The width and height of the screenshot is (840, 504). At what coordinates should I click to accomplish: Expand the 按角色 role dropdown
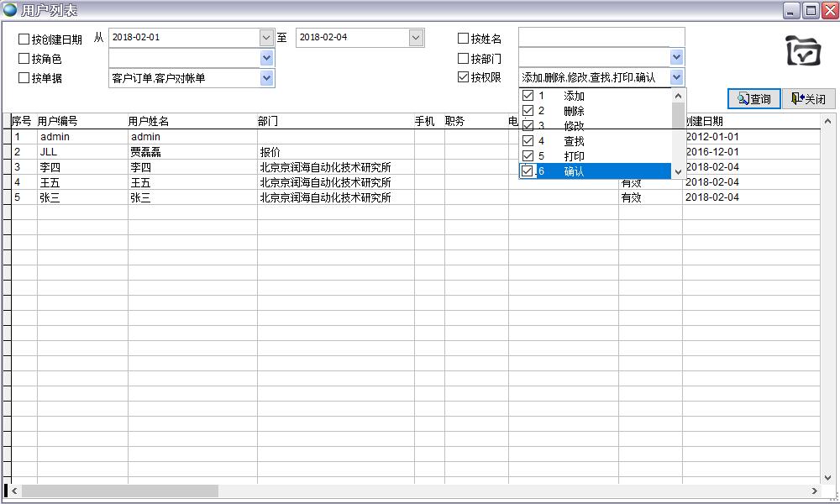pos(266,58)
